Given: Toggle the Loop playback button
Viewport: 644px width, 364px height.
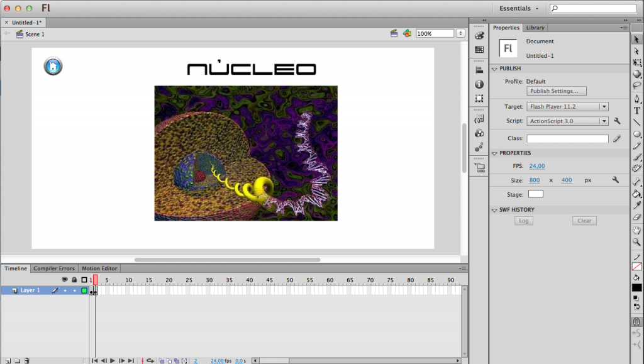Looking at the screenshot, I should click(150, 361).
